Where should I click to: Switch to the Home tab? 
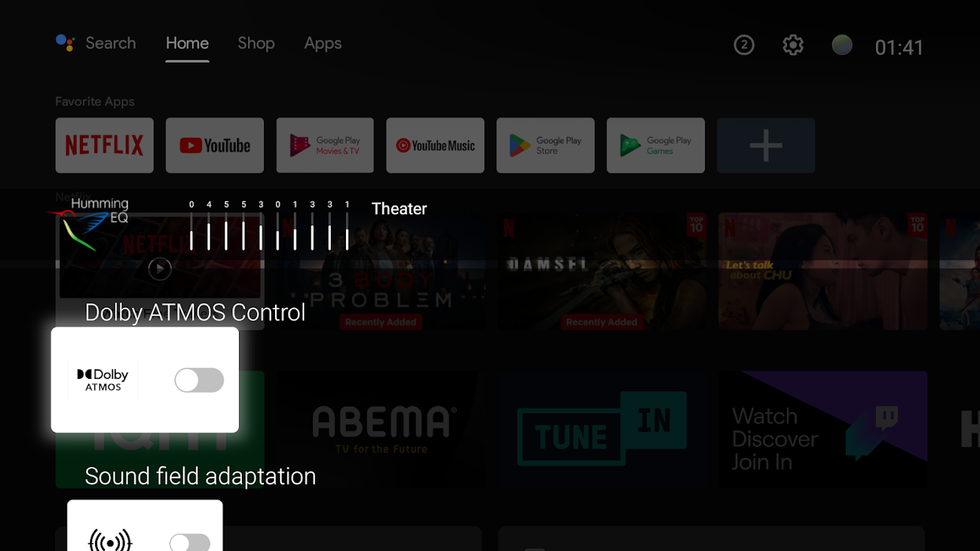click(187, 43)
